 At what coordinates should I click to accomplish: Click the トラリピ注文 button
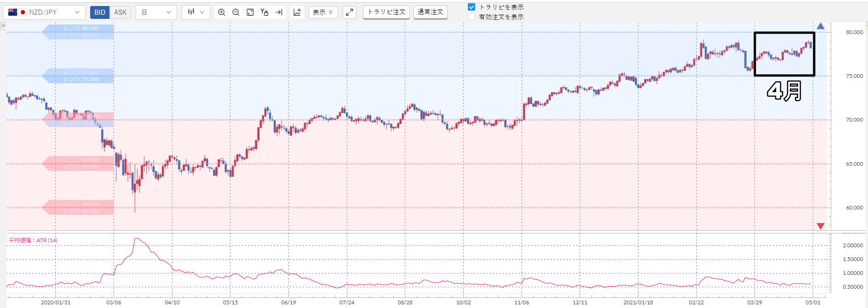point(386,12)
